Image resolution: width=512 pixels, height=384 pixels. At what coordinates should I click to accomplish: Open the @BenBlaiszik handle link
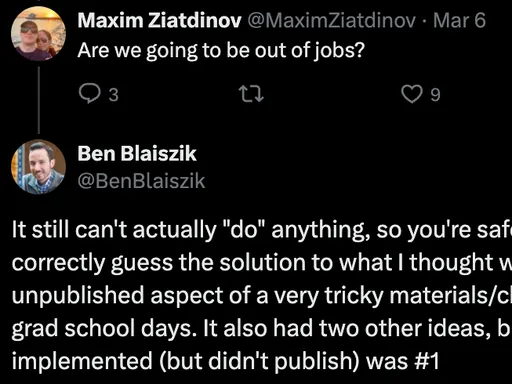[x=141, y=181]
